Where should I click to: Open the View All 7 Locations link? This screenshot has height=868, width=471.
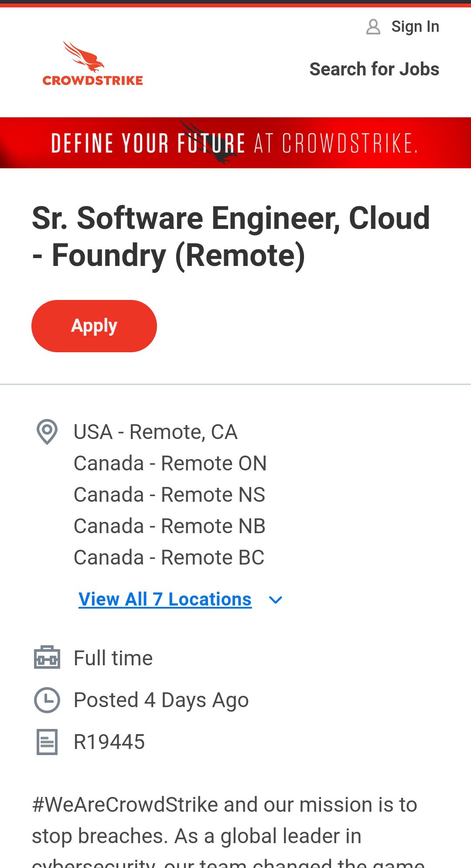click(165, 599)
